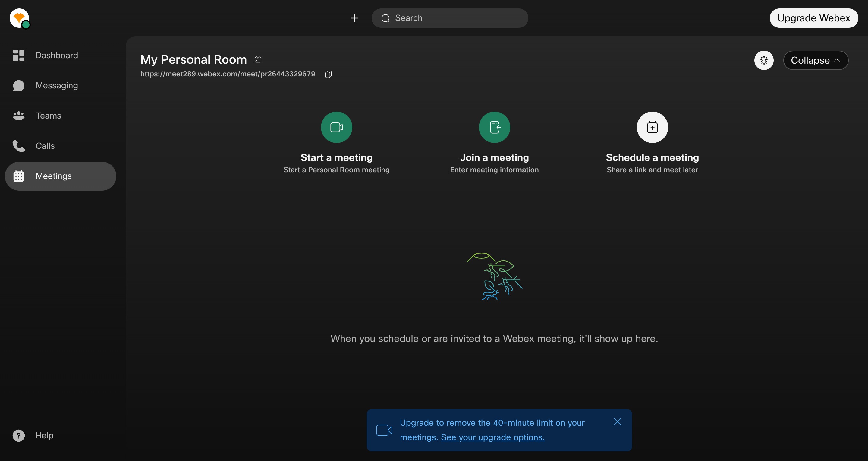
Task: Collapse the Personal Room panel
Action: click(816, 60)
